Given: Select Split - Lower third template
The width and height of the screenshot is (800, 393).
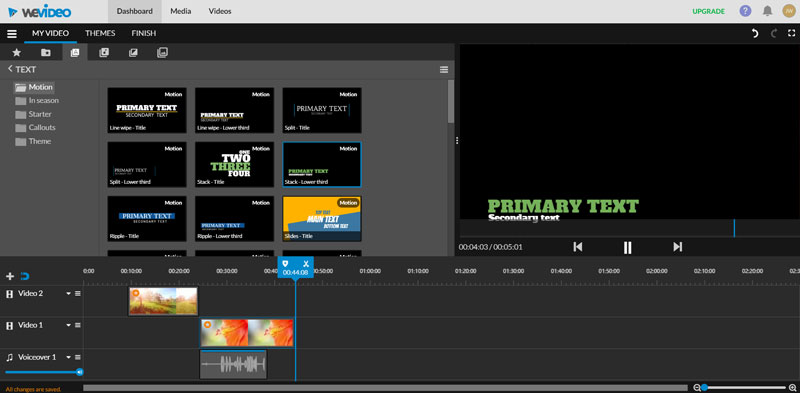Looking at the screenshot, I should pos(147,164).
